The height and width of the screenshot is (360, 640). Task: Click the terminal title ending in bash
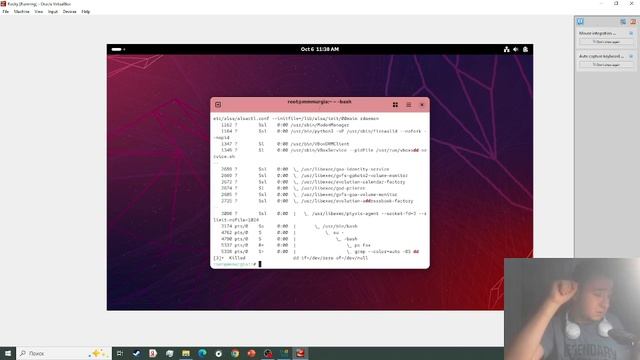[x=319, y=102]
